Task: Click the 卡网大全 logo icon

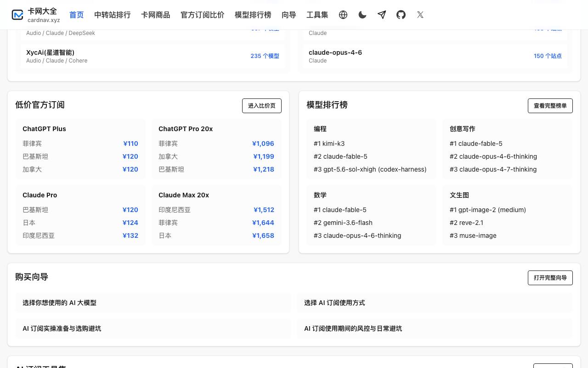Action: tap(17, 15)
